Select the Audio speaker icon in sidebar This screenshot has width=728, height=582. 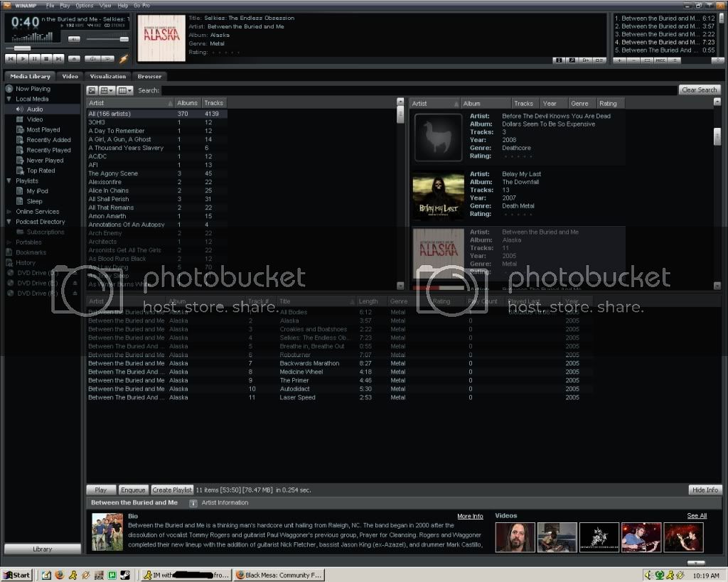19,109
